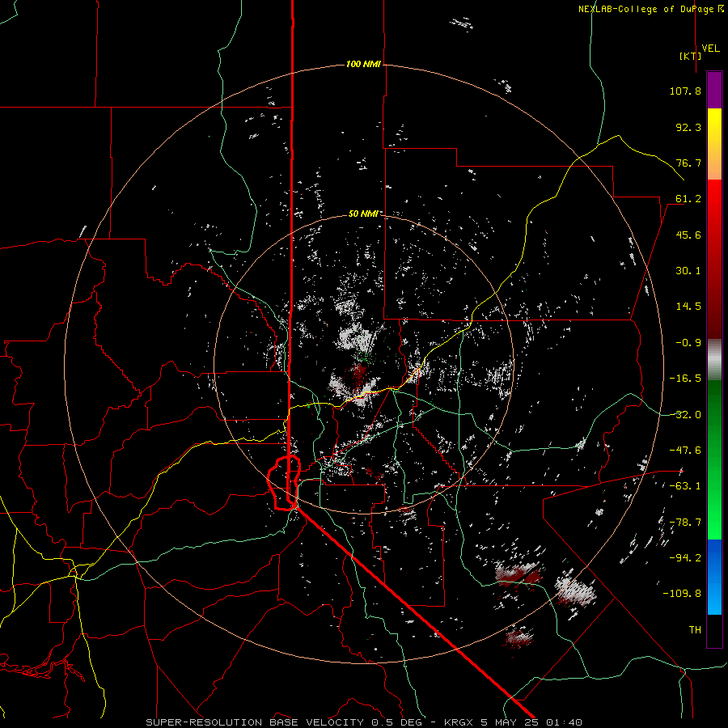Click the [KT] units label

(691, 56)
